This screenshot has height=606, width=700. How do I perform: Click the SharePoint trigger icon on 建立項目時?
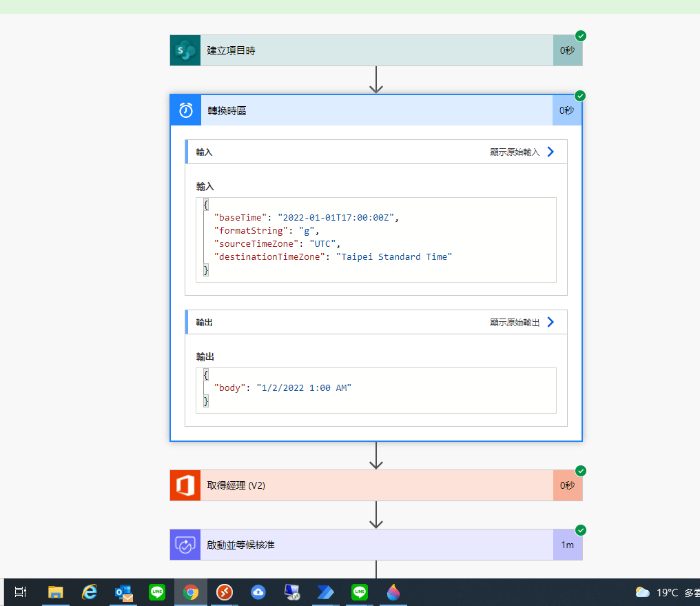pos(184,50)
